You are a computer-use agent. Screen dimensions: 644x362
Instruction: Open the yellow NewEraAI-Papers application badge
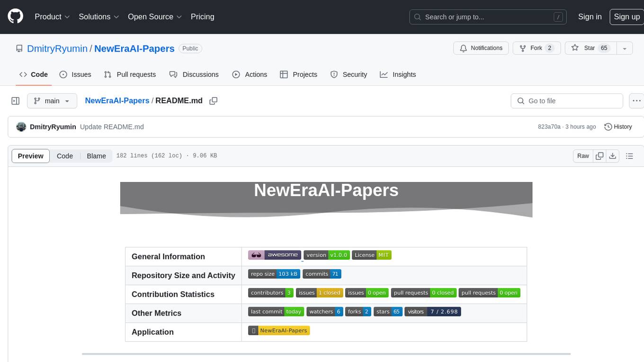(279, 331)
